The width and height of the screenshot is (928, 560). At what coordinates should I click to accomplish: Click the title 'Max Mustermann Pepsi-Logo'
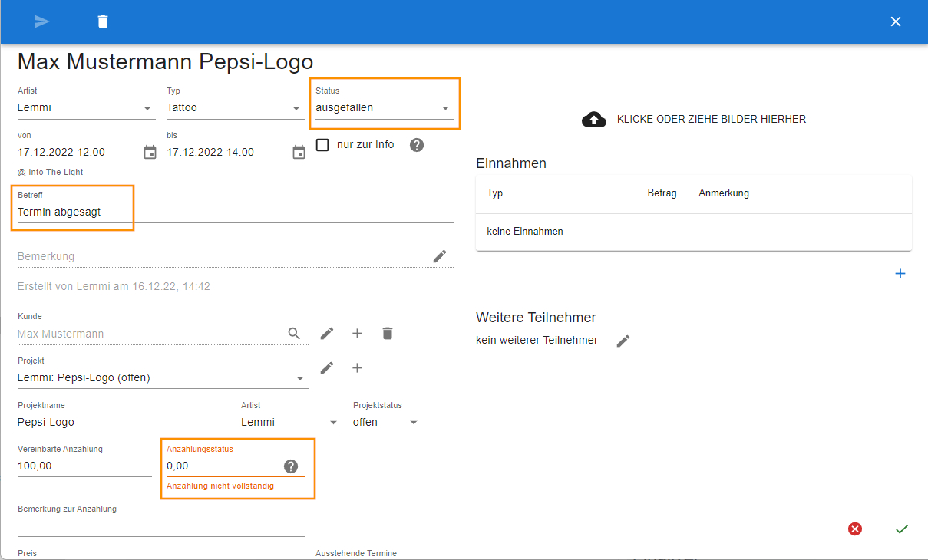[165, 61]
